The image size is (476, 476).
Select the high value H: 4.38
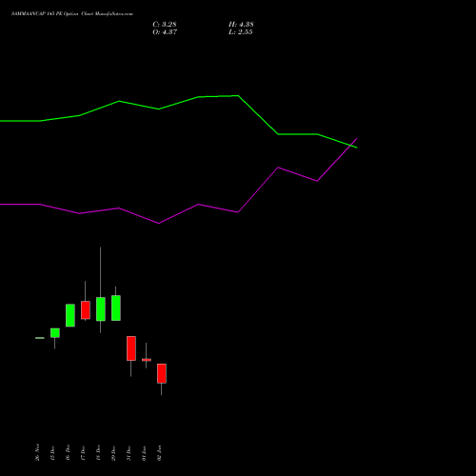(241, 25)
